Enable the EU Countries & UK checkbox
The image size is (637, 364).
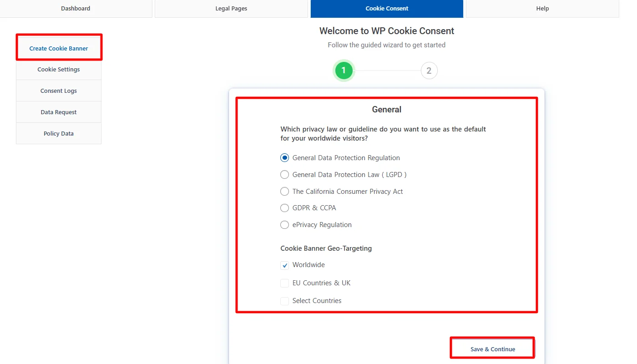(x=285, y=283)
